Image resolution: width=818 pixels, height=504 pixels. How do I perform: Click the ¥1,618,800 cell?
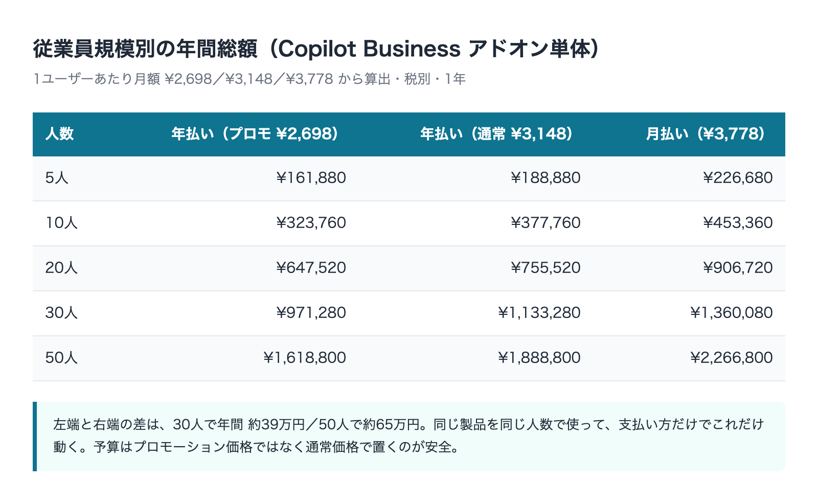(305, 358)
